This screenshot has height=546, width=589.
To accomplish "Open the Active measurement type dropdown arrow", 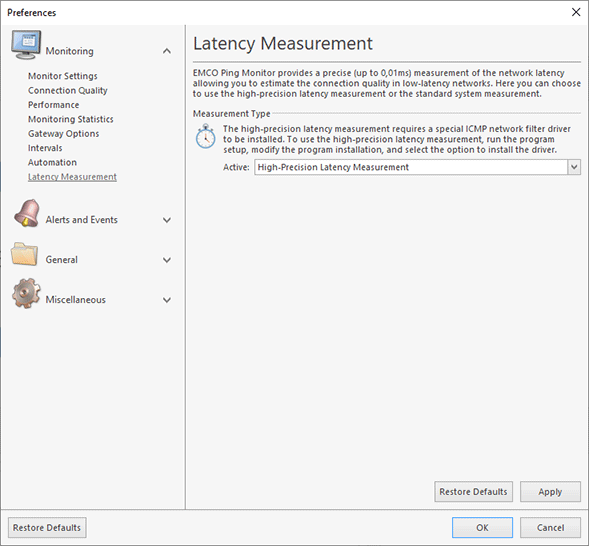I will (574, 167).
